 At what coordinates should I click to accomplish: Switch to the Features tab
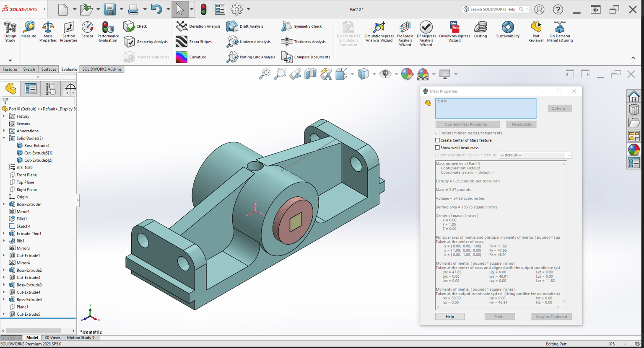10,69
